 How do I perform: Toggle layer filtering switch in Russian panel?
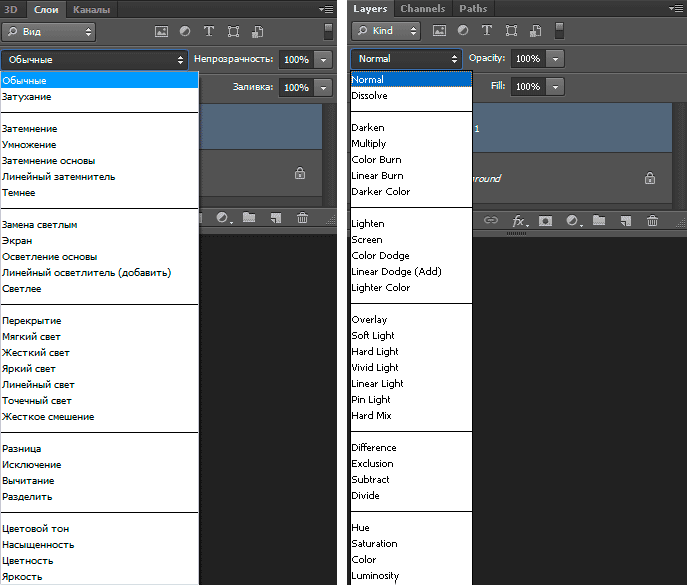[328, 31]
